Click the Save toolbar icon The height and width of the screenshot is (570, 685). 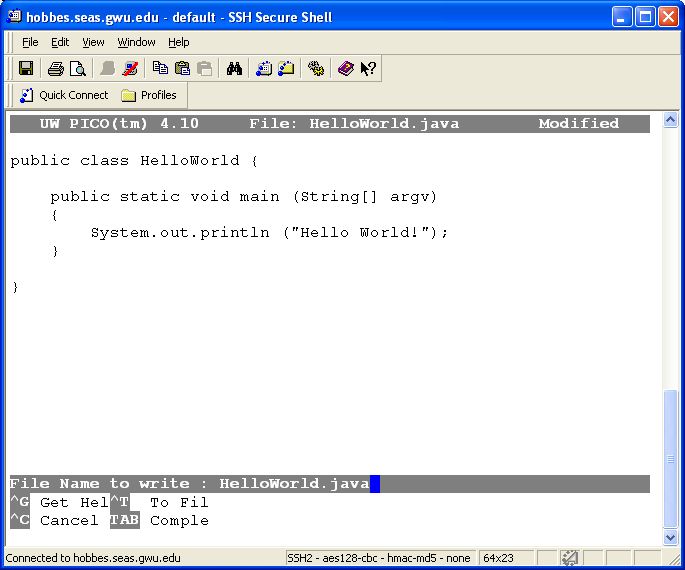tap(26, 69)
